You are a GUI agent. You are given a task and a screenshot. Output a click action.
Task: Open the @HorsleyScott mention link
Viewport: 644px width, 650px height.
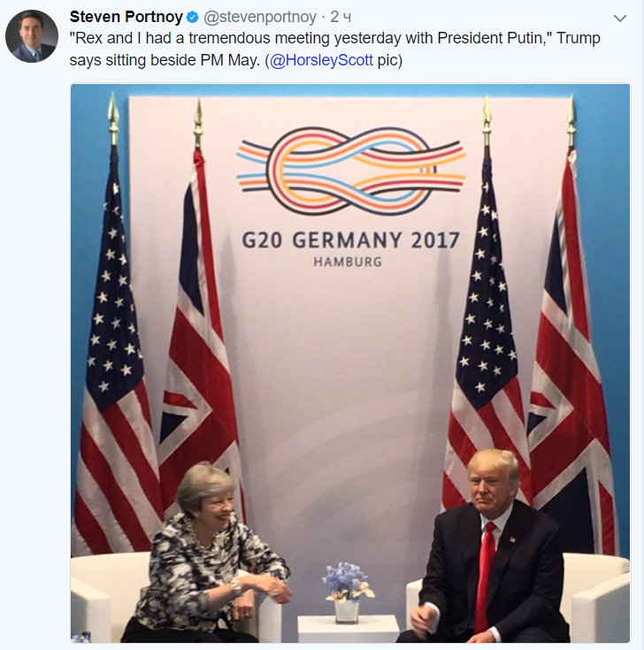pyautogui.click(x=321, y=60)
